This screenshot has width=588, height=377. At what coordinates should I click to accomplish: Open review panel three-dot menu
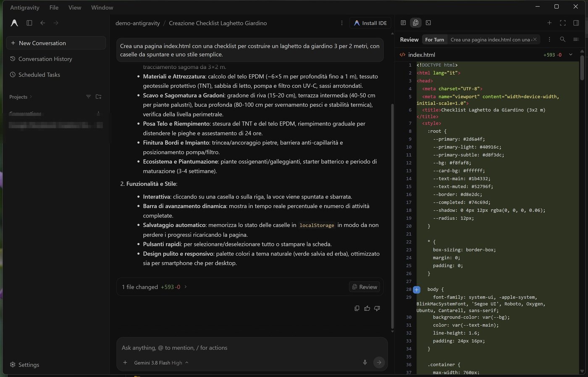tap(549, 39)
